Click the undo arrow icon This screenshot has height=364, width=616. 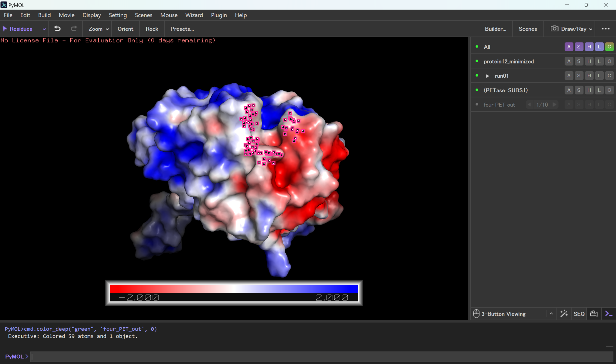(x=57, y=29)
